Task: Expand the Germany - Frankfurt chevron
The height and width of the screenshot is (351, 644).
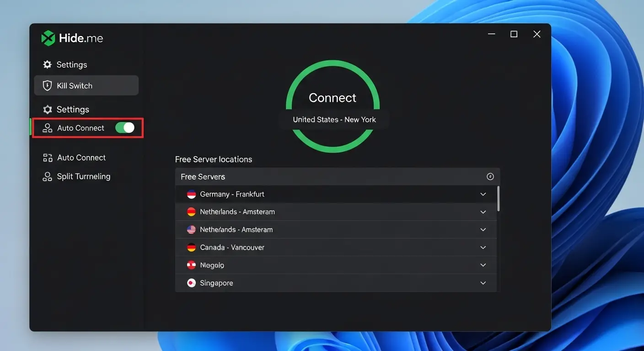Action: click(x=483, y=194)
